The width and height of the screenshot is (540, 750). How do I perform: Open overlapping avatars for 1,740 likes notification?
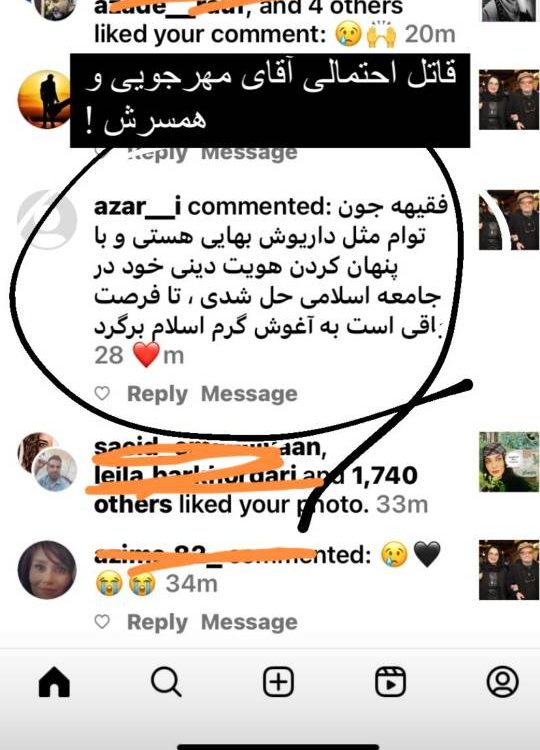click(x=47, y=462)
